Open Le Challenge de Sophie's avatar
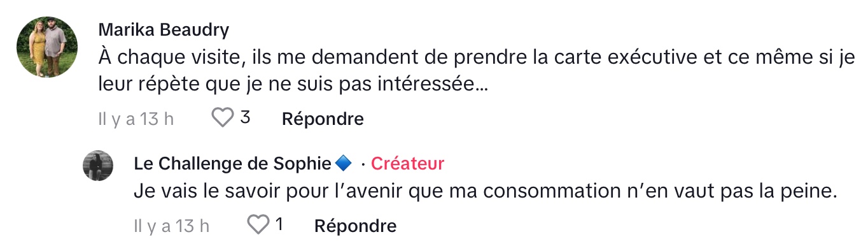 (99, 166)
